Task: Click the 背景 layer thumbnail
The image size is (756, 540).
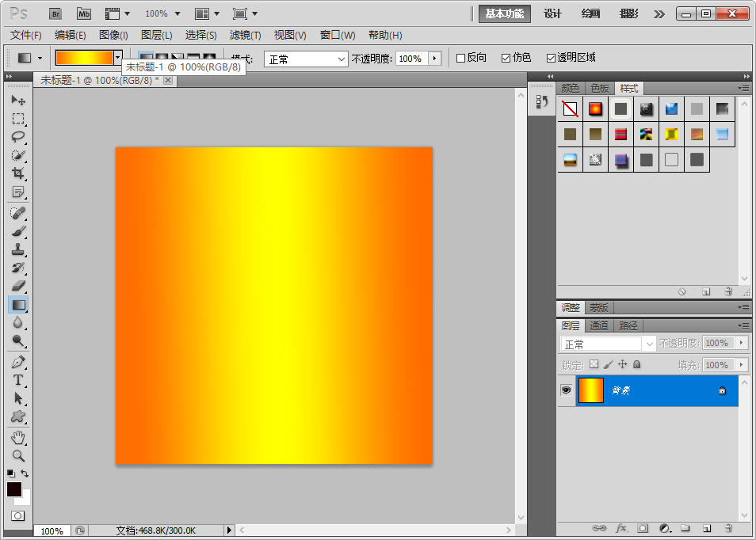Action: point(590,390)
